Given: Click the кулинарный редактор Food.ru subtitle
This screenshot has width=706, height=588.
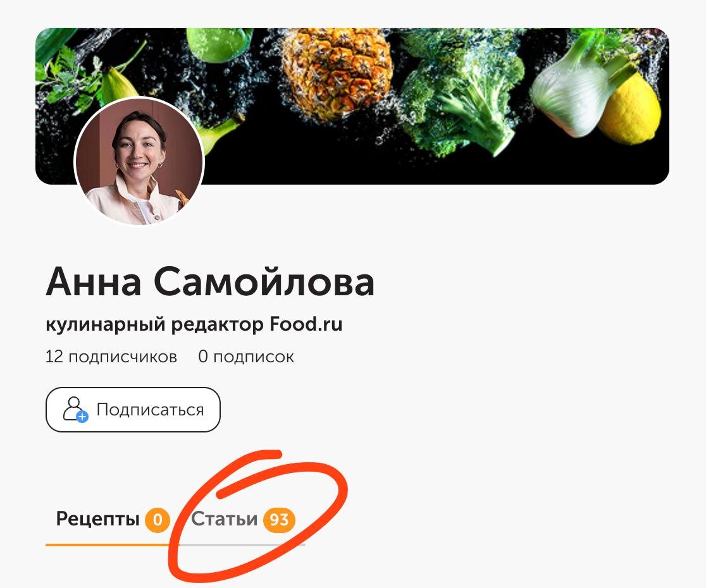Looking at the screenshot, I should click(194, 324).
